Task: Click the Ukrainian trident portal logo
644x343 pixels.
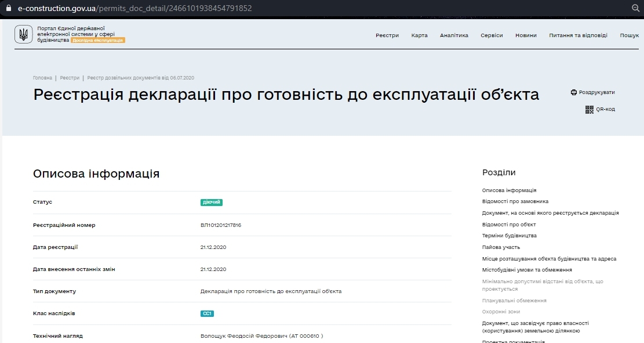Action: [x=23, y=34]
